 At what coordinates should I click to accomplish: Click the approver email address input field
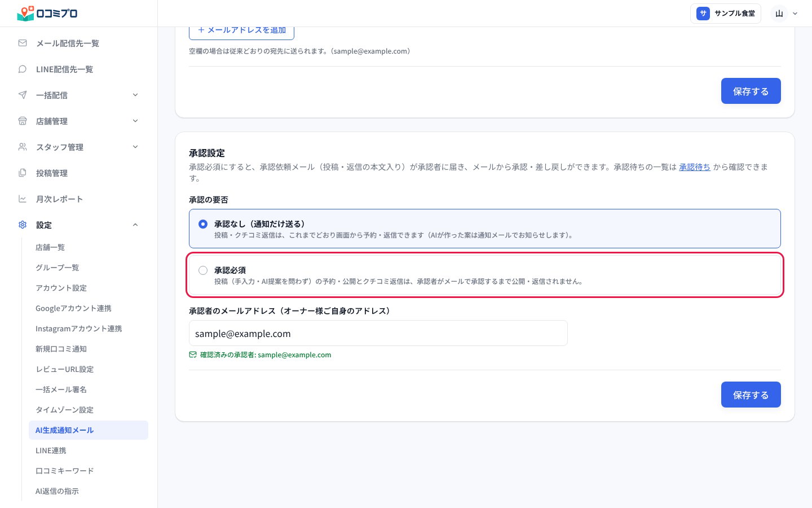coord(378,333)
